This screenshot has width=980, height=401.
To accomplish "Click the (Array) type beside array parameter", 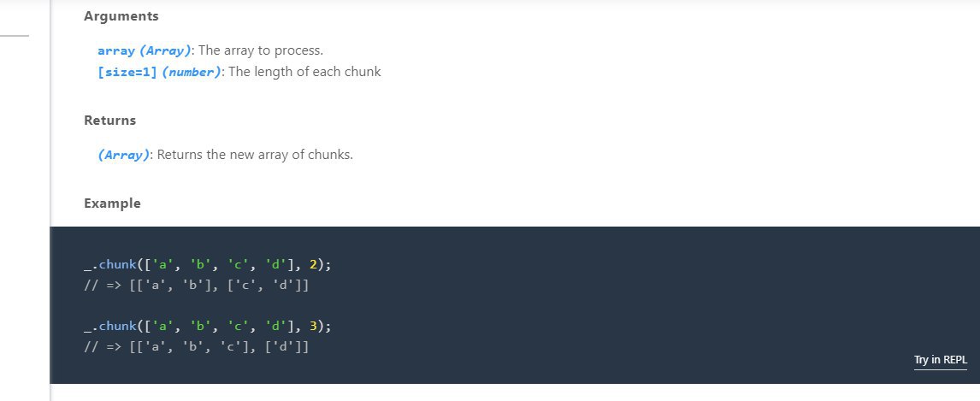I will (165, 51).
